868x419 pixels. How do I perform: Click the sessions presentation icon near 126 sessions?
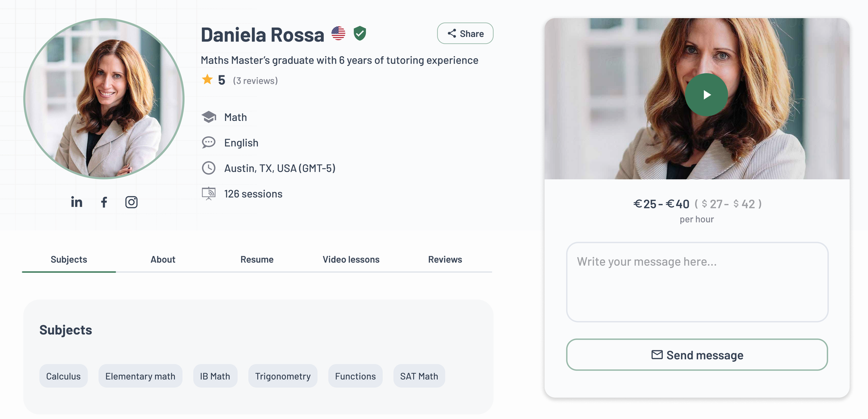coord(209,193)
